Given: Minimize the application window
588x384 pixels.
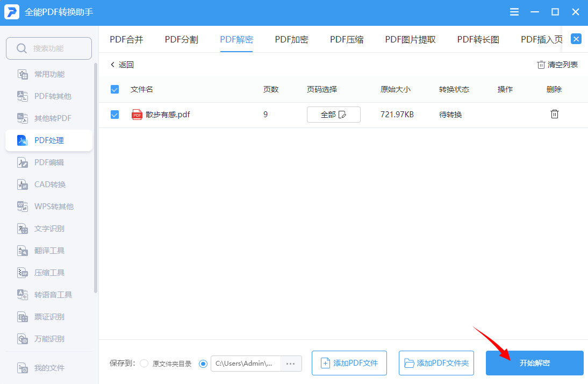Looking at the screenshot, I should coord(535,12).
